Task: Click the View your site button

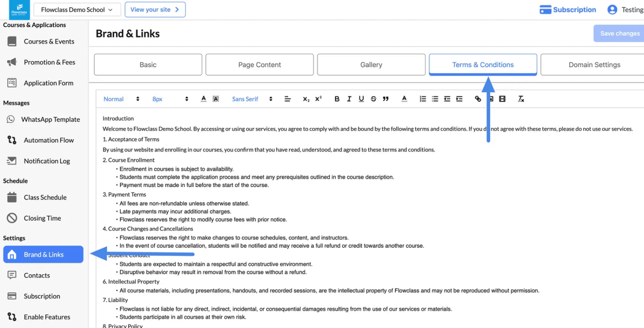Action: (x=155, y=9)
